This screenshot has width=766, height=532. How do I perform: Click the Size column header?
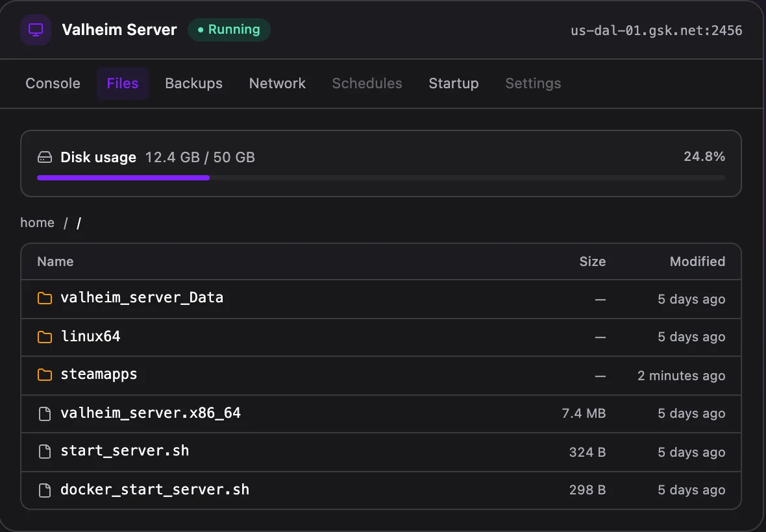pos(592,261)
